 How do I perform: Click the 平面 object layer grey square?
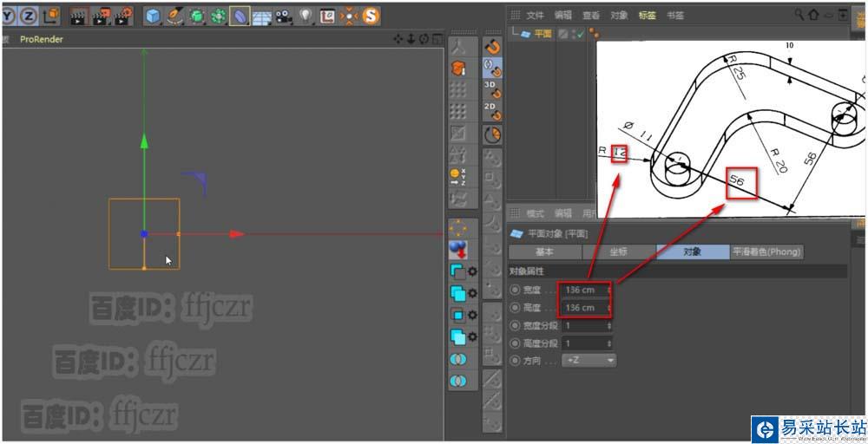563,34
